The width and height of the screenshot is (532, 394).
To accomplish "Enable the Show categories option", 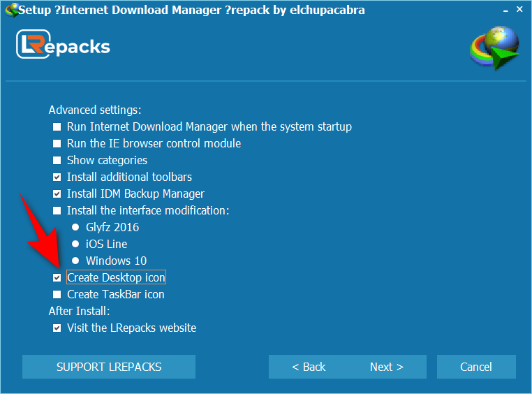I will [57, 160].
